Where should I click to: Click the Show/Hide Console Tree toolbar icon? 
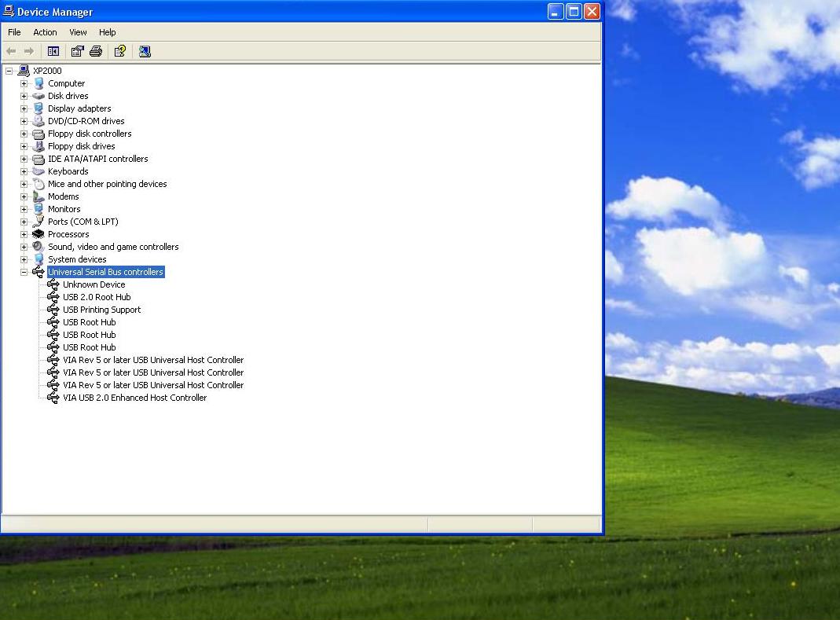click(53, 51)
